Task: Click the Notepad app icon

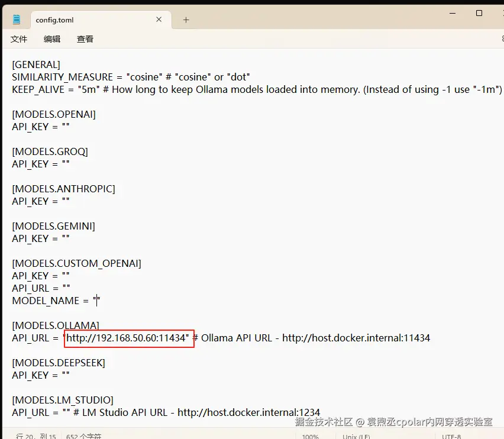Action: click(17, 20)
